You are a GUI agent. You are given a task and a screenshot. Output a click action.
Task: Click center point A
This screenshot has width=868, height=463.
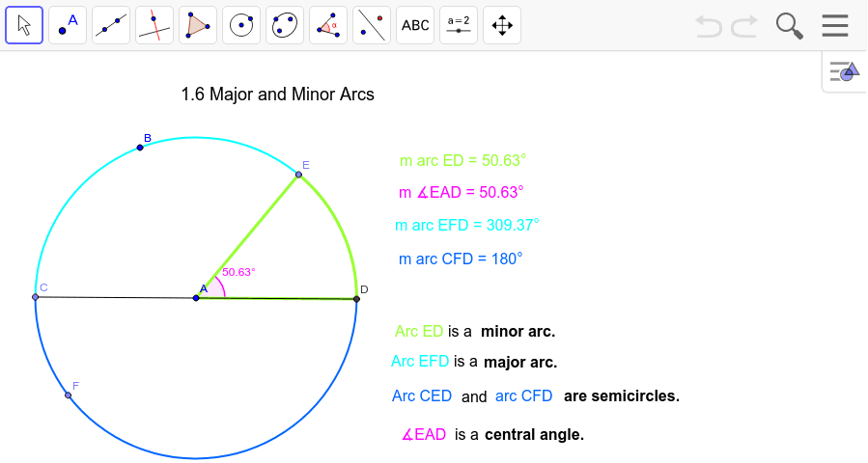[196, 298]
